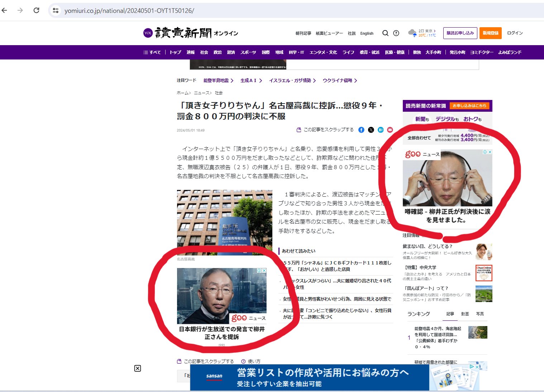Share article via Hatena bookmark icon
The height and width of the screenshot is (392, 544).
(381, 130)
